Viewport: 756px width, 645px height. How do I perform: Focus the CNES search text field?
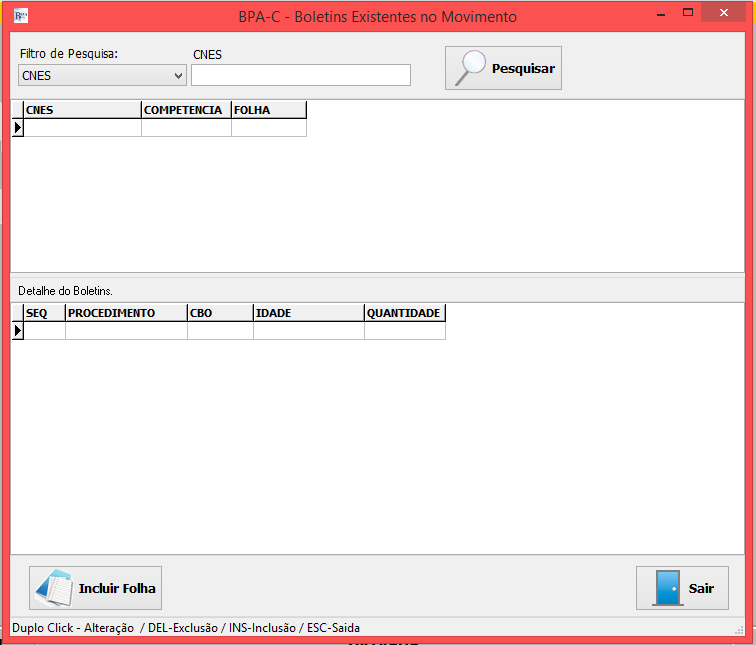300,75
